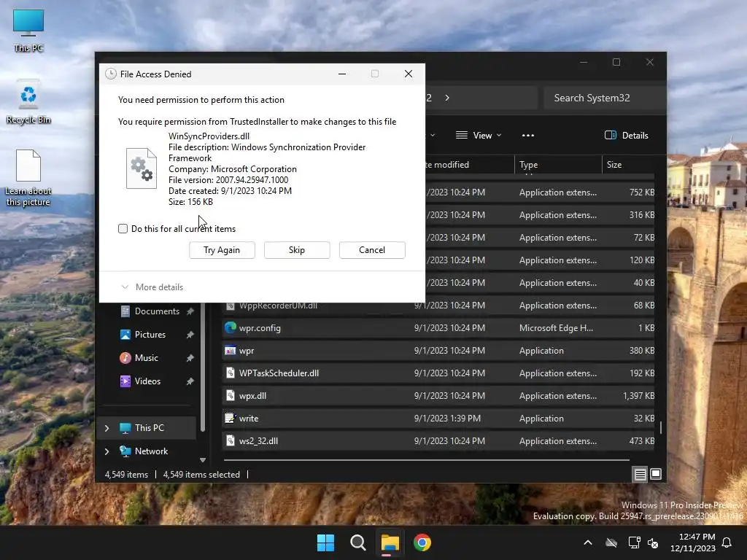Click the 752 KB size cell
747x560 pixels.
point(642,192)
